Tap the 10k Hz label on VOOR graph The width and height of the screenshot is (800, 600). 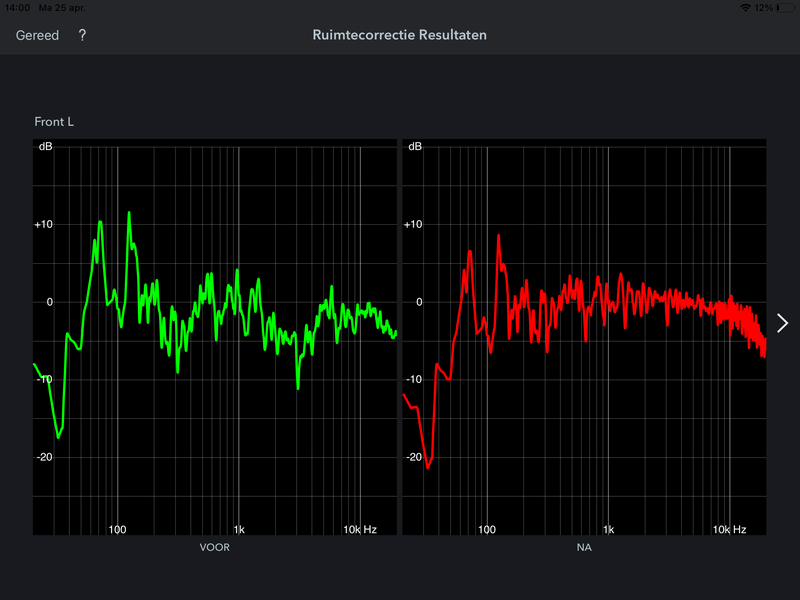coord(360,530)
